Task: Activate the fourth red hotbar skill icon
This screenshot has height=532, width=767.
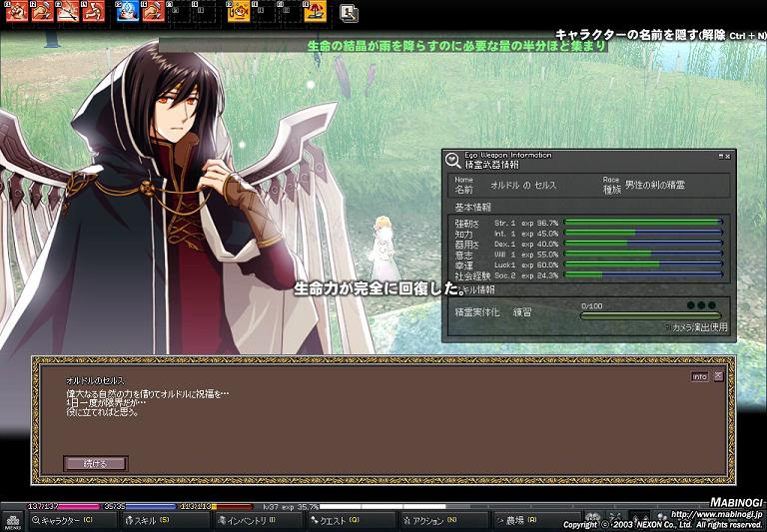Action: point(93,11)
